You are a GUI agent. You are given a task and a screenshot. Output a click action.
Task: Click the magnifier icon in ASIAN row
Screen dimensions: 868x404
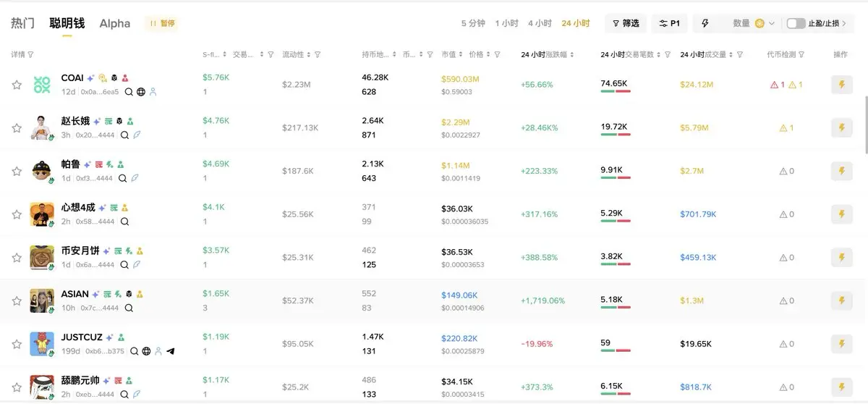[129, 308]
